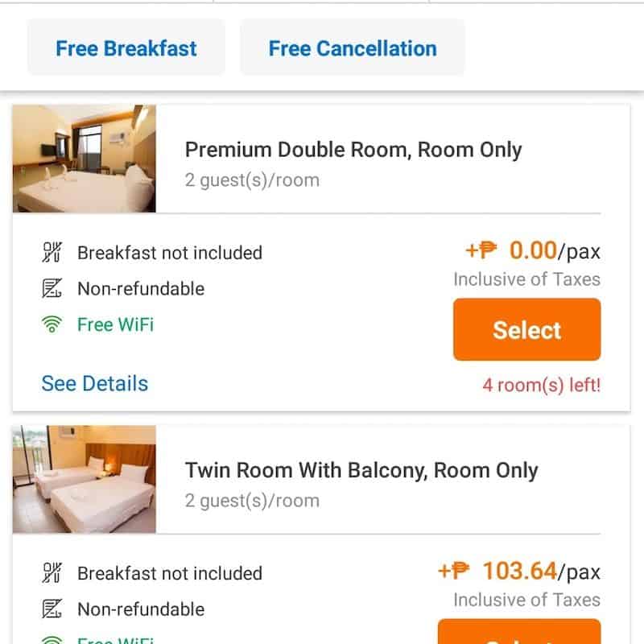This screenshot has height=644, width=644.
Task: Open the Premium Double Room photo thumbnail
Action: point(85,159)
